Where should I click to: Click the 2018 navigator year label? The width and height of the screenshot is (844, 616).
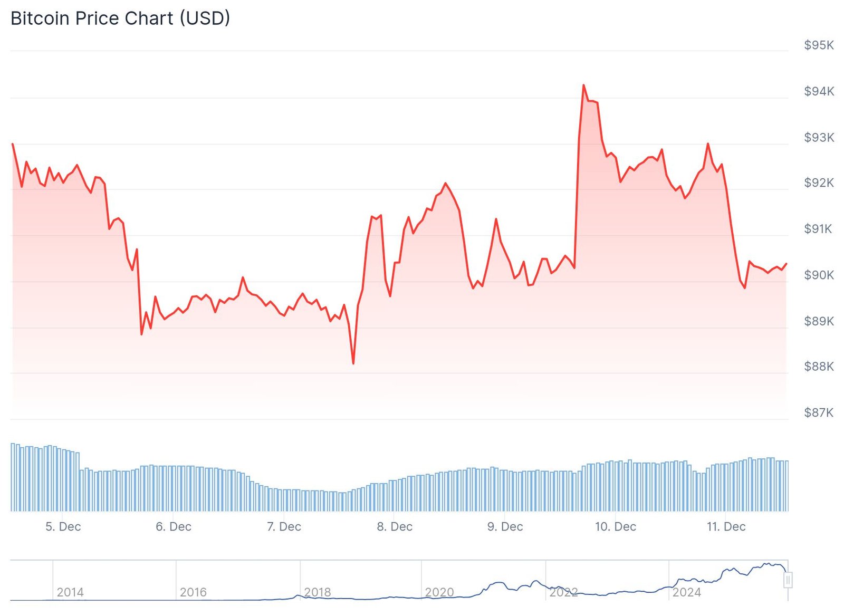coord(318,592)
